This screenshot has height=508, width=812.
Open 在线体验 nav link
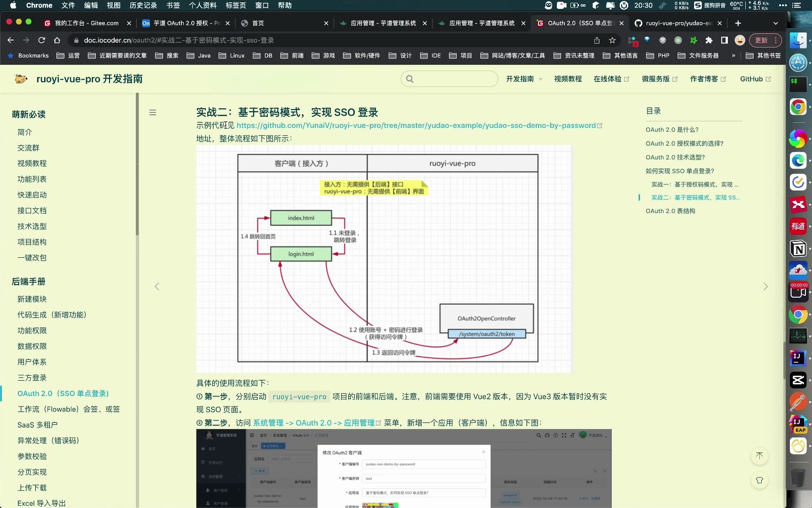(611, 79)
